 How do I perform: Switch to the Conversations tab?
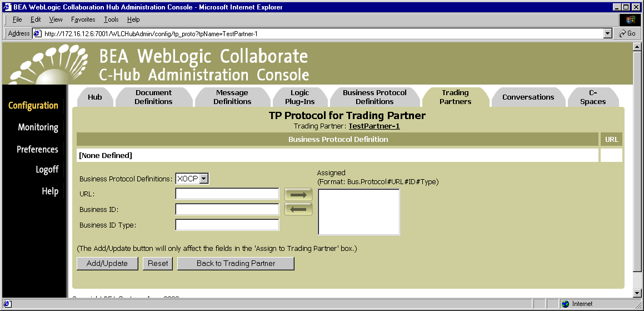coord(528,97)
